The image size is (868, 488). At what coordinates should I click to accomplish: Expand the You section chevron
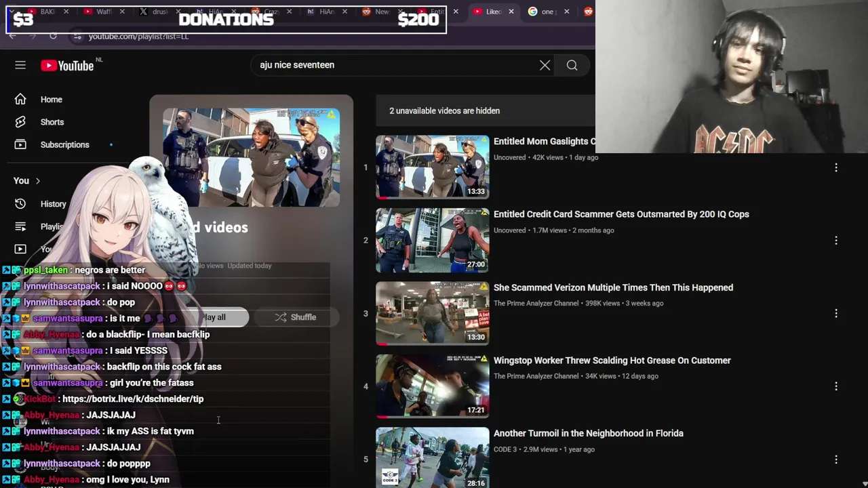point(38,181)
